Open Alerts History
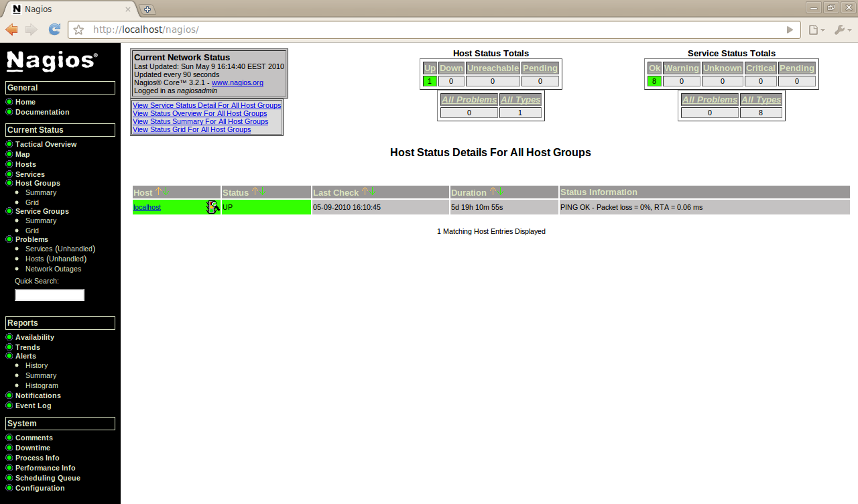Image resolution: width=858 pixels, height=504 pixels. [37, 365]
